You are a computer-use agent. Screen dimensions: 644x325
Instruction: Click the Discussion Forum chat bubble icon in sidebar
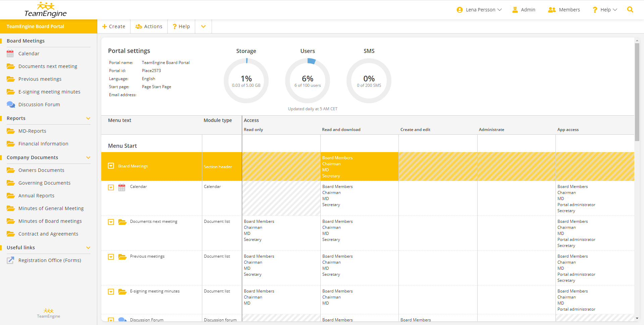(11, 105)
